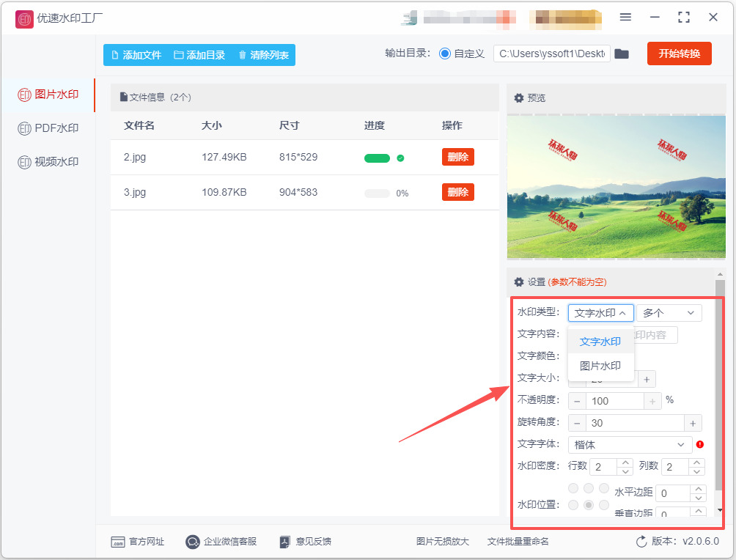Click the app logo icon

24,19
